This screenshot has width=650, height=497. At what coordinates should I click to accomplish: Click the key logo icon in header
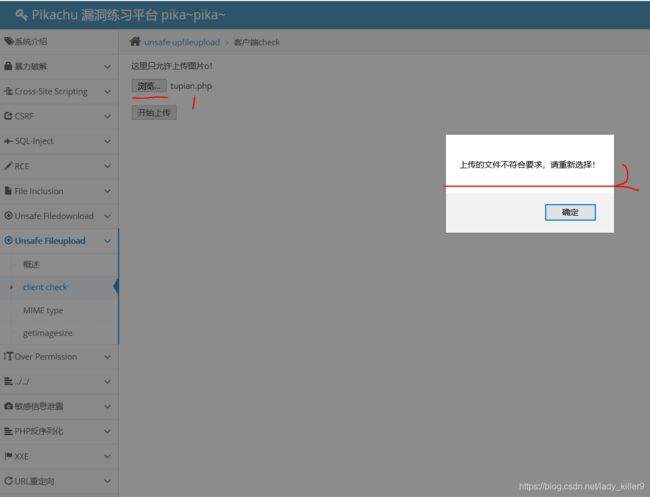point(21,15)
